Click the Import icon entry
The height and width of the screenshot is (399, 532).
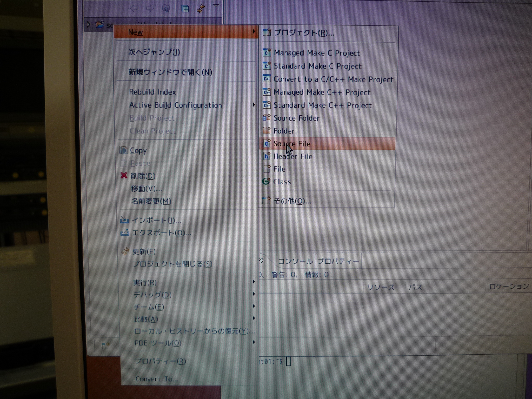tap(124, 220)
